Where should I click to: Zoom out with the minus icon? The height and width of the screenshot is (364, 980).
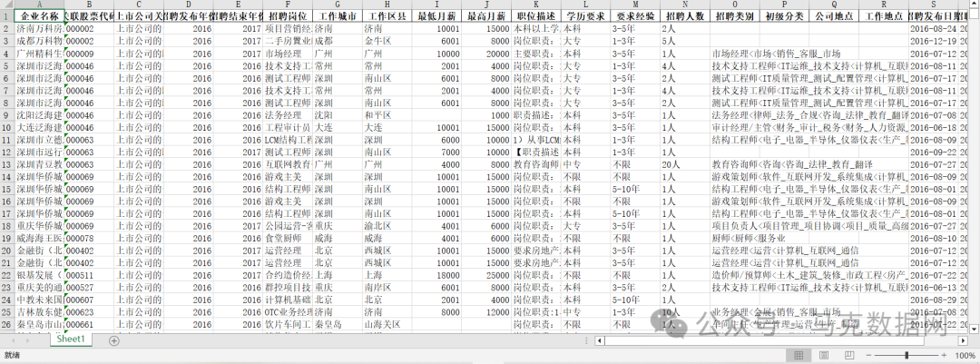(868, 355)
